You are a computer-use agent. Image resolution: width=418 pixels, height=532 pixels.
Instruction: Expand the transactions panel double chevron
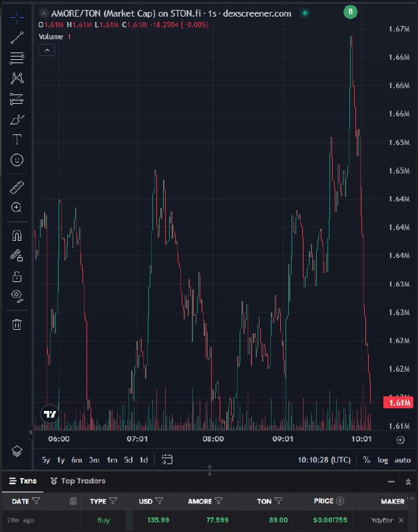click(408, 481)
